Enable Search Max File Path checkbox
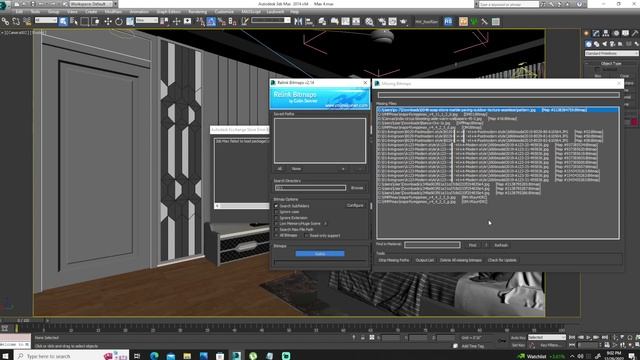640x360 pixels. click(276, 230)
